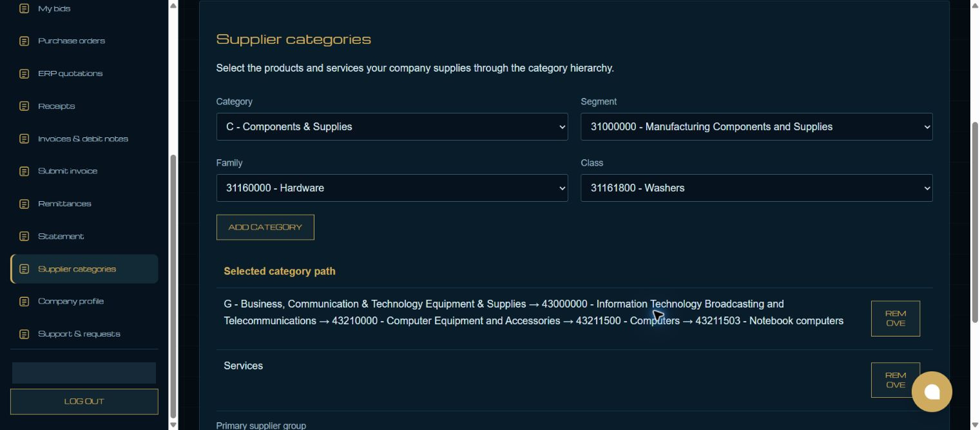Open the Segment dropdown
This screenshot has height=430, width=980.
pos(756,126)
